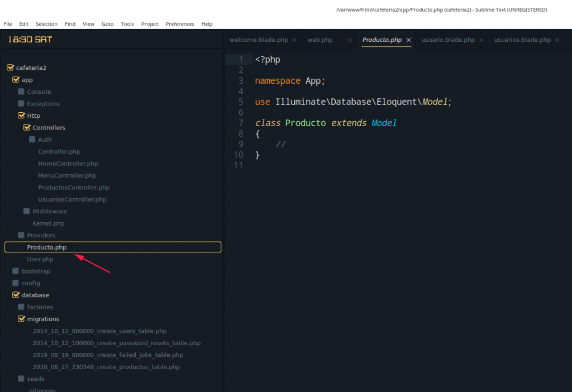The image size is (572, 392).
Task: Open the create_productos_table migration file
Action: [x=106, y=367]
